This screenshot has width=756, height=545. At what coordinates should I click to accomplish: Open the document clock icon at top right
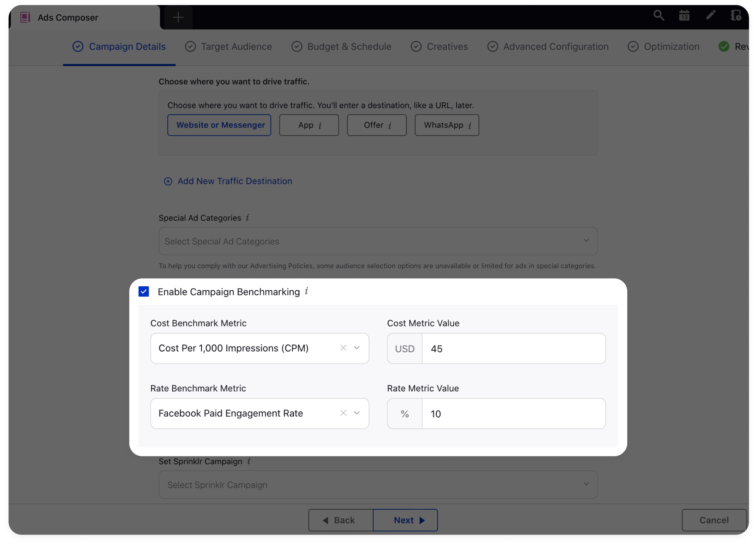[x=736, y=16]
